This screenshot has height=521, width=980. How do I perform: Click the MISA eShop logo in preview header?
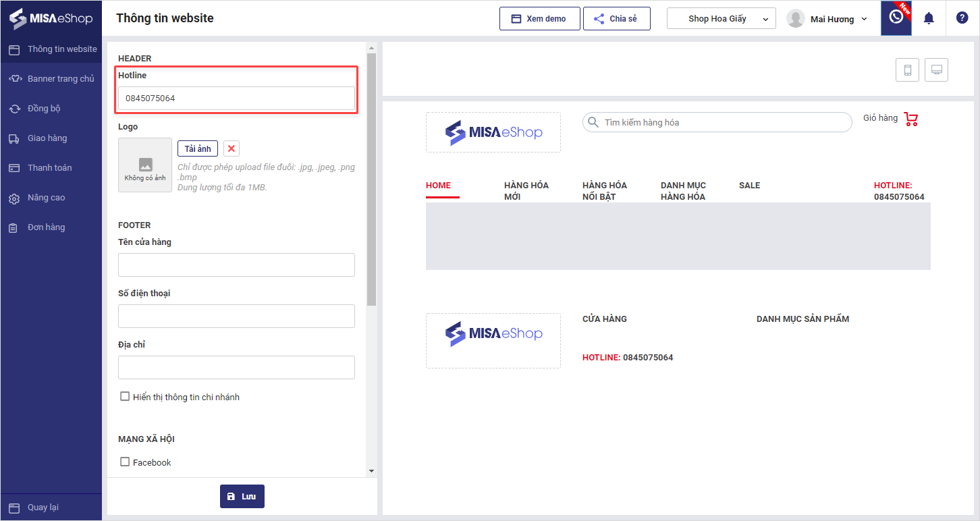493,132
